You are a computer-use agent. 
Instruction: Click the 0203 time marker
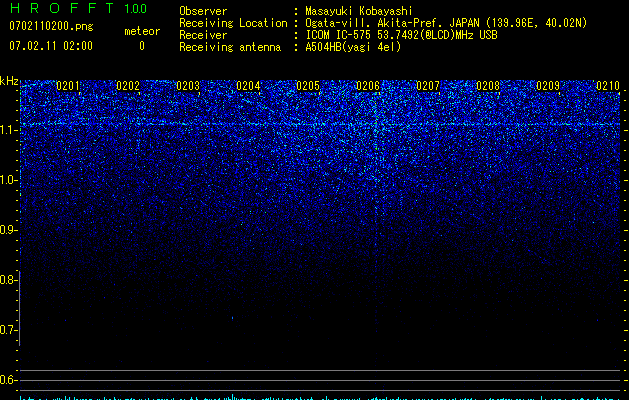[x=188, y=86]
